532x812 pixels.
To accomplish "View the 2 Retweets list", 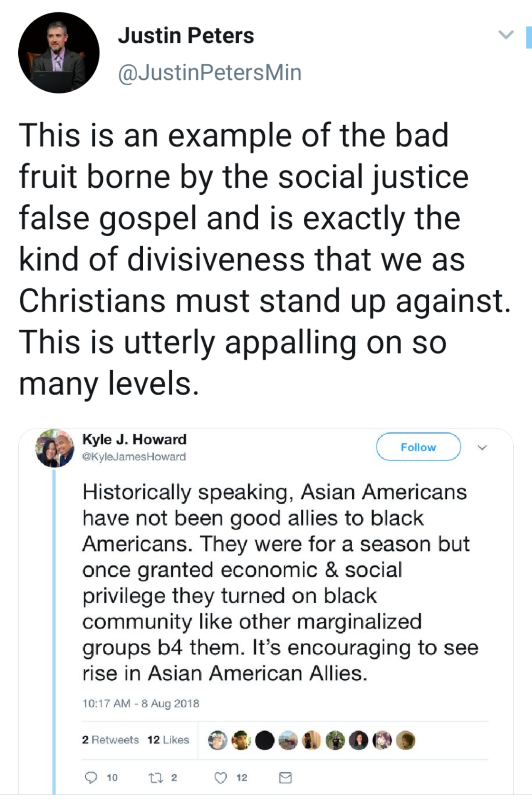I will (x=110, y=740).
